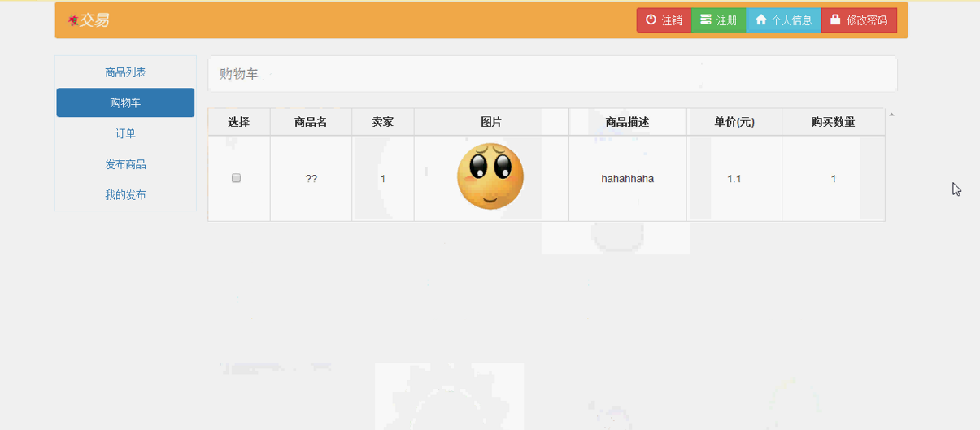Click the 图片 column header

point(491,122)
